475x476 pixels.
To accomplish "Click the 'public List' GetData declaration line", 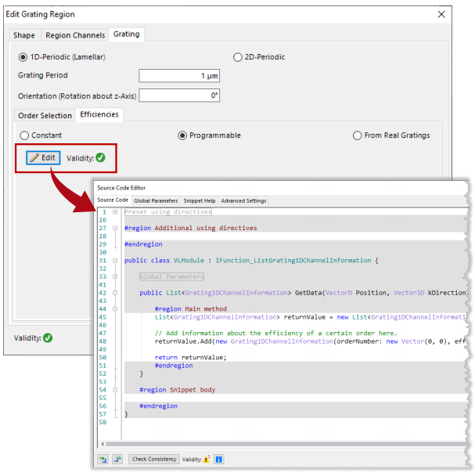I will pos(303,293).
